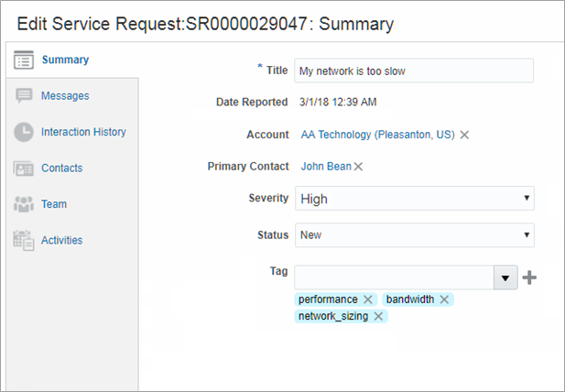Expand the Tag dropdown arrow

505,278
